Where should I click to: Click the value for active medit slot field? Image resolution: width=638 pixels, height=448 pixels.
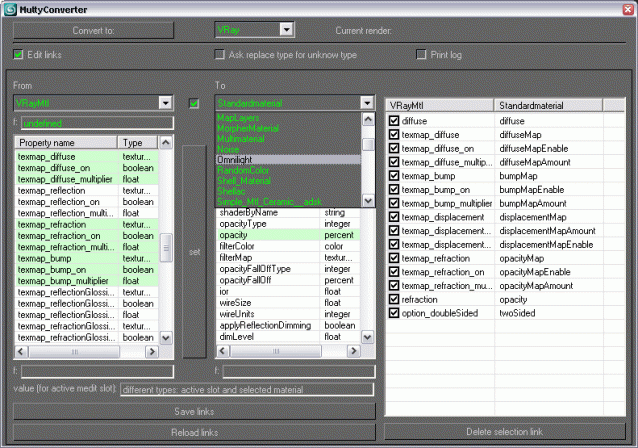[247, 389]
